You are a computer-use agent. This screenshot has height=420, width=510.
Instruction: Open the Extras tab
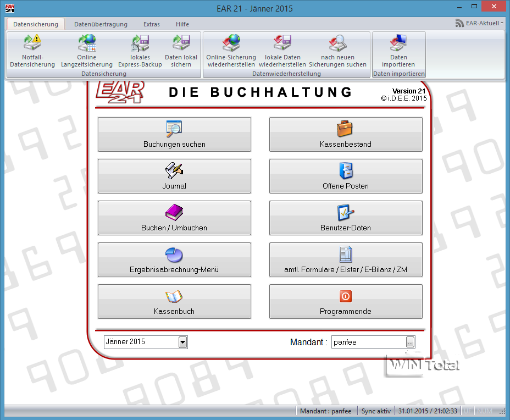(x=152, y=24)
